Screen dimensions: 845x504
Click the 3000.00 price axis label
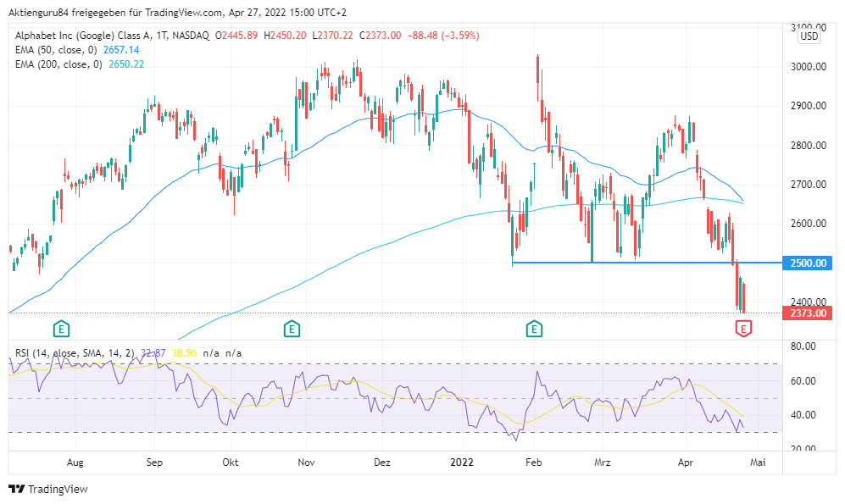tap(809, 67)
